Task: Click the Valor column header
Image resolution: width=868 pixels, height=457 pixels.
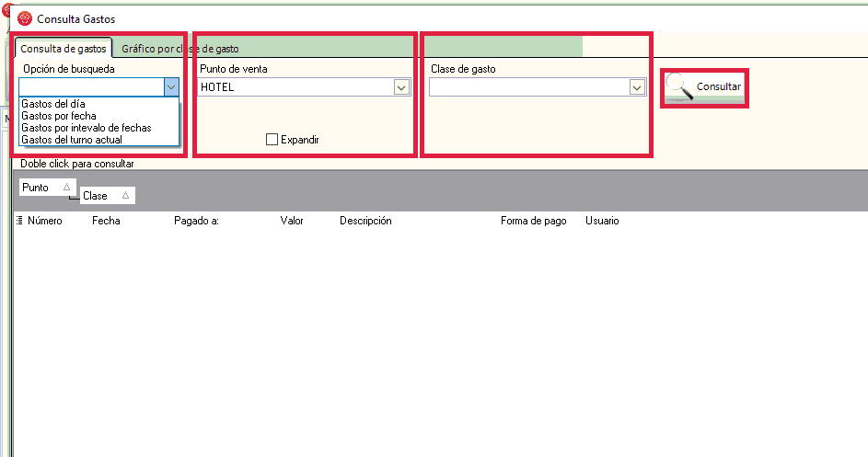Action: pyautogui.click(x=292, y=221)
